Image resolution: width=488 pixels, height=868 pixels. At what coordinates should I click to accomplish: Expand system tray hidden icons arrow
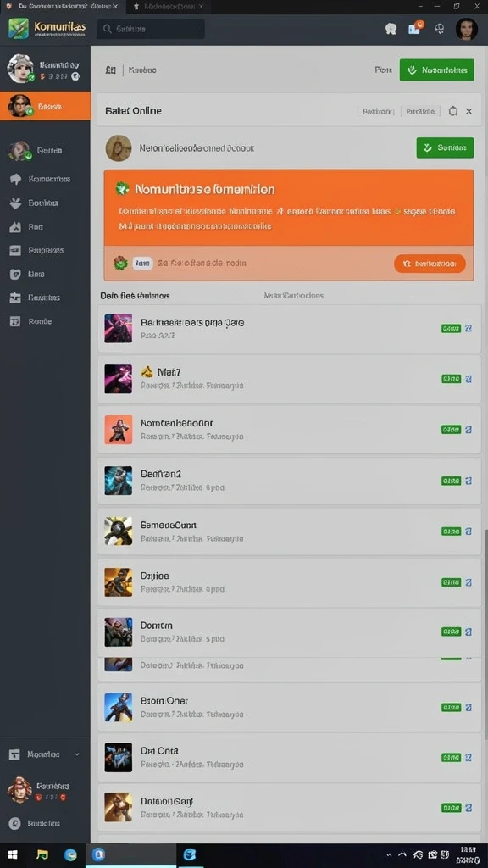(x=402, y=855)
